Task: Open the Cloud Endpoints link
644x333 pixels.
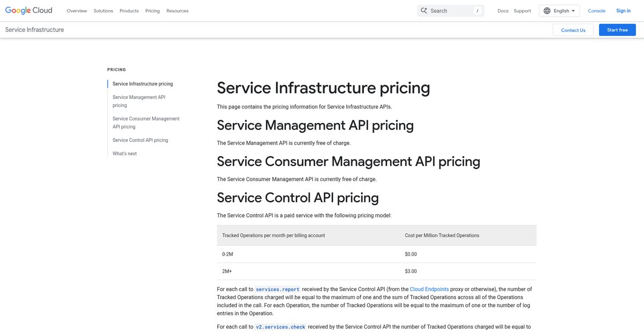Action: [x=429, y=289]
